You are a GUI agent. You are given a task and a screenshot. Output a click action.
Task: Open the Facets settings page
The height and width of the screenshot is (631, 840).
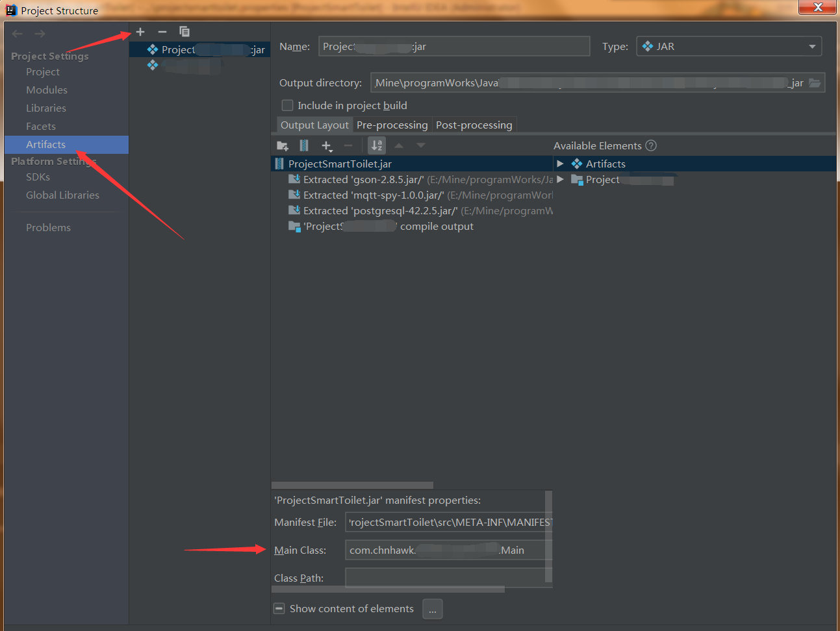(41, 127)
